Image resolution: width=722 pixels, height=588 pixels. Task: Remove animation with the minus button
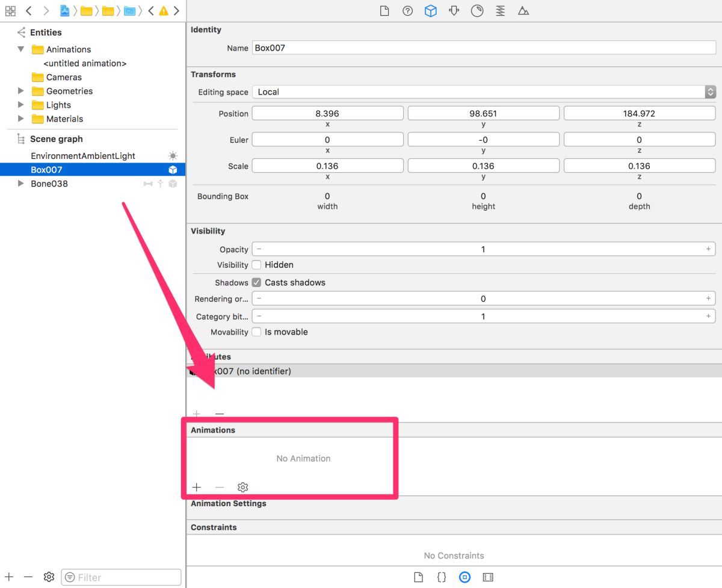tap(220, 487)
